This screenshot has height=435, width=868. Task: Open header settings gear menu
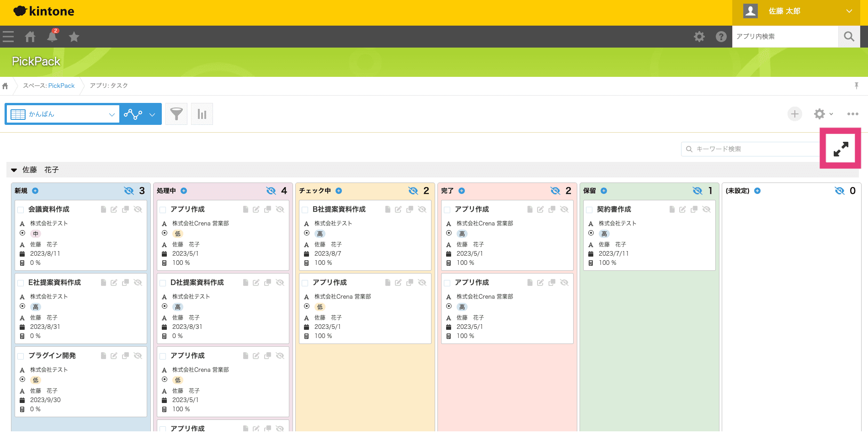(x=699, y=37)
